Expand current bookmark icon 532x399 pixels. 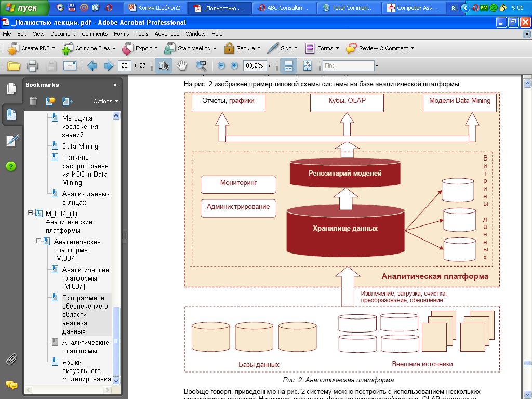[67, 101]
